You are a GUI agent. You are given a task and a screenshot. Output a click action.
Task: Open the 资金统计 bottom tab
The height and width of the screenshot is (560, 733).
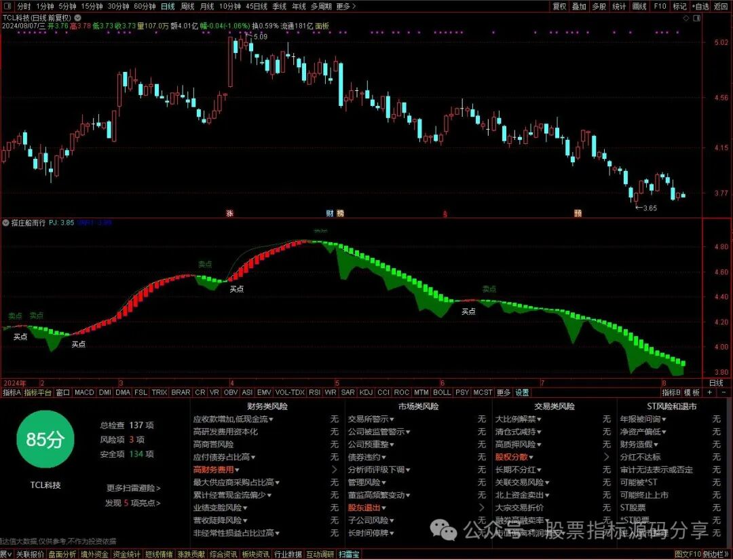(x=126, y=555)
